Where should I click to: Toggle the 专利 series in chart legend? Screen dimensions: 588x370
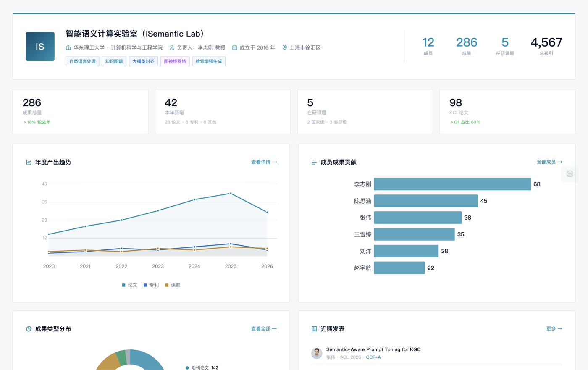point(151,285)
